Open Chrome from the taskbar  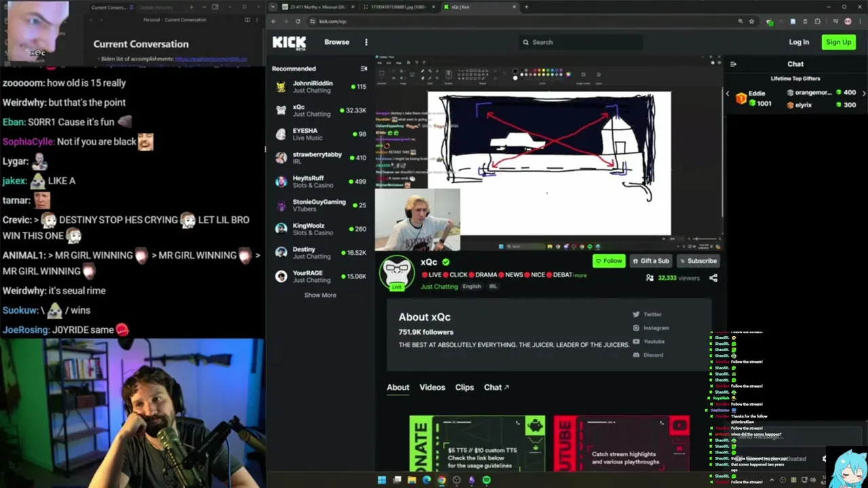[441, 480]
